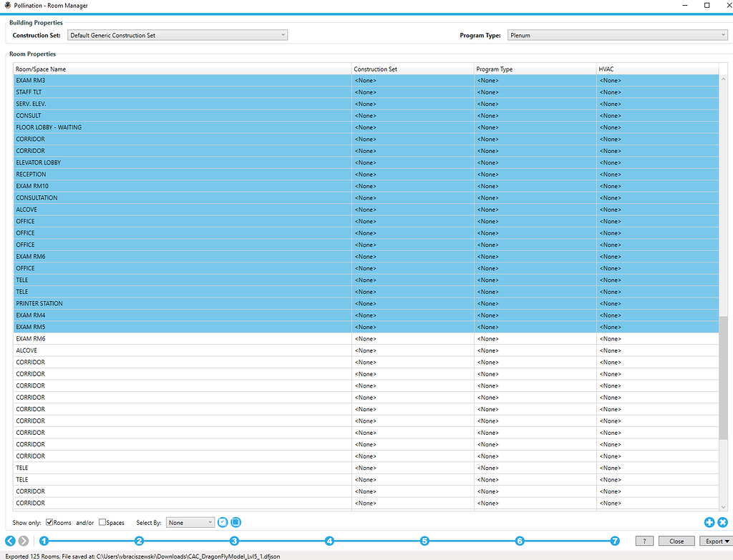
Task: Click the Pollination icon in the title bar
Action: (x=7, y=5)
